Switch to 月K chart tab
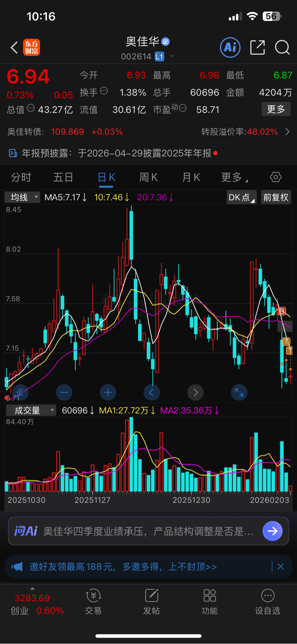The image size is (297, 644). tap(191, 177)
